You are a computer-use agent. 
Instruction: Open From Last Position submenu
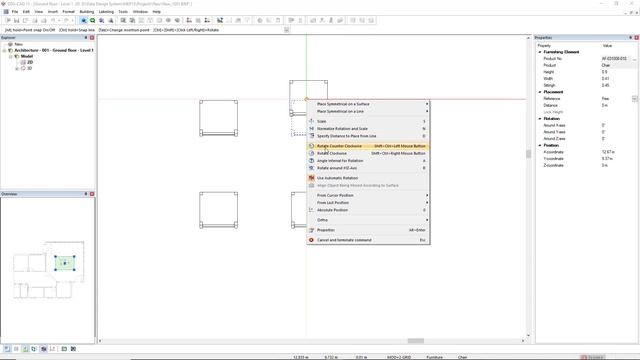[x=368, y=202]
